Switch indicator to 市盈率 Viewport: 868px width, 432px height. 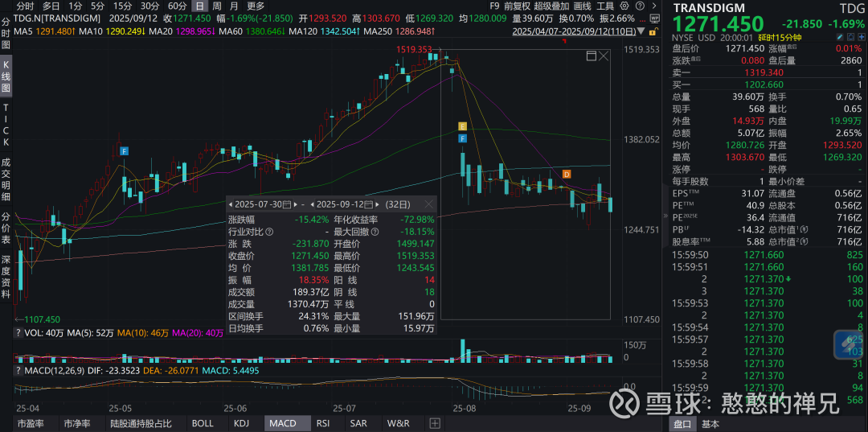(31, 424)
